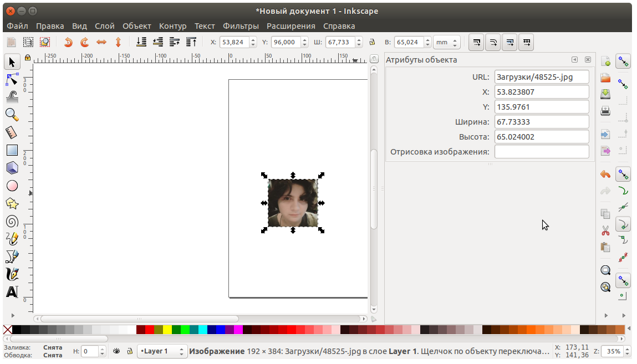Increase the zoom percentage stepper

pyautogui.click(x=627, y=348)
